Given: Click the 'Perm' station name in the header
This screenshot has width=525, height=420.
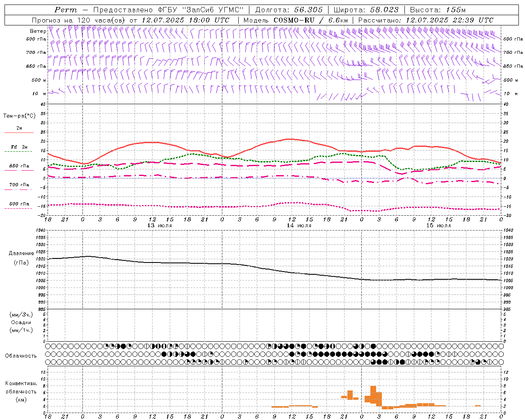Looking at the screenshot, I should click(x=66, y=10).
